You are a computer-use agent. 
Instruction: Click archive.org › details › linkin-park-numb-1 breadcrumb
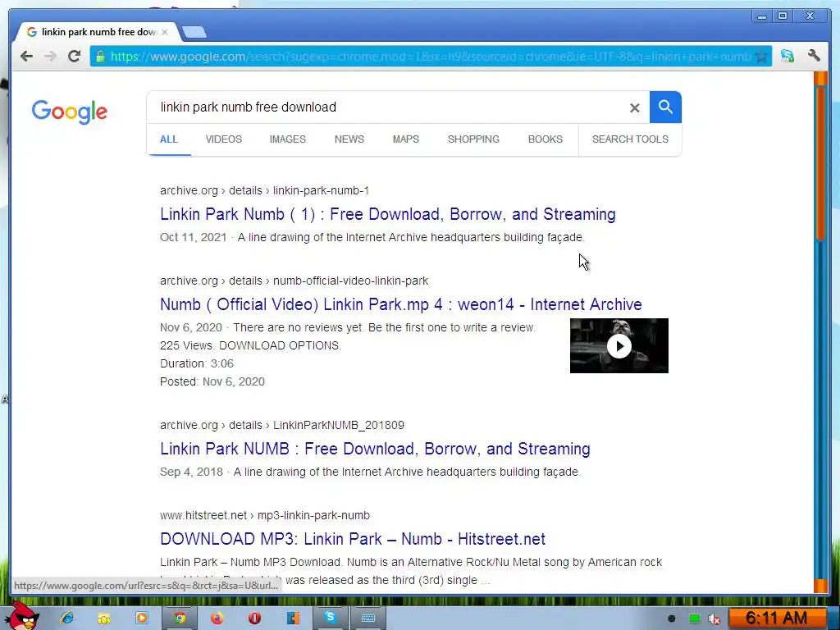point(264,190)
